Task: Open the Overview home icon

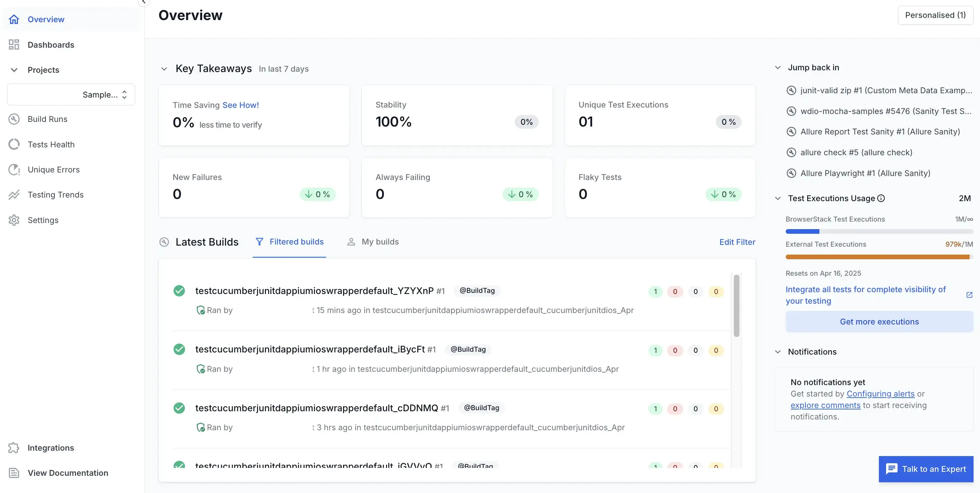Action: [14, 19]
